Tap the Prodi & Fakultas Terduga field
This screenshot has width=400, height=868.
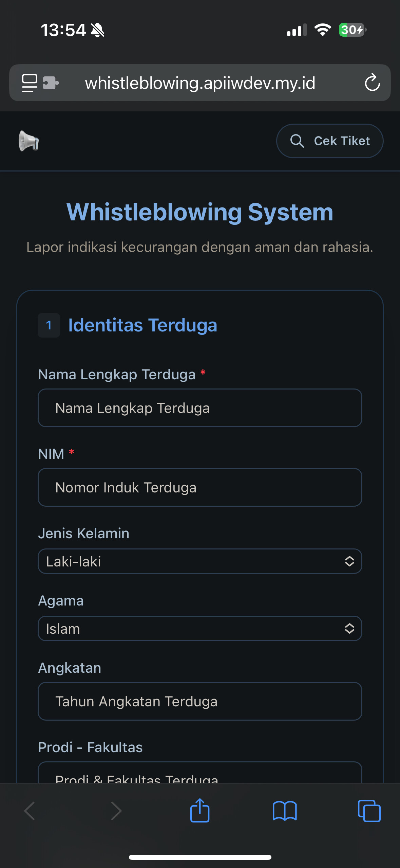tap(200, 776)
